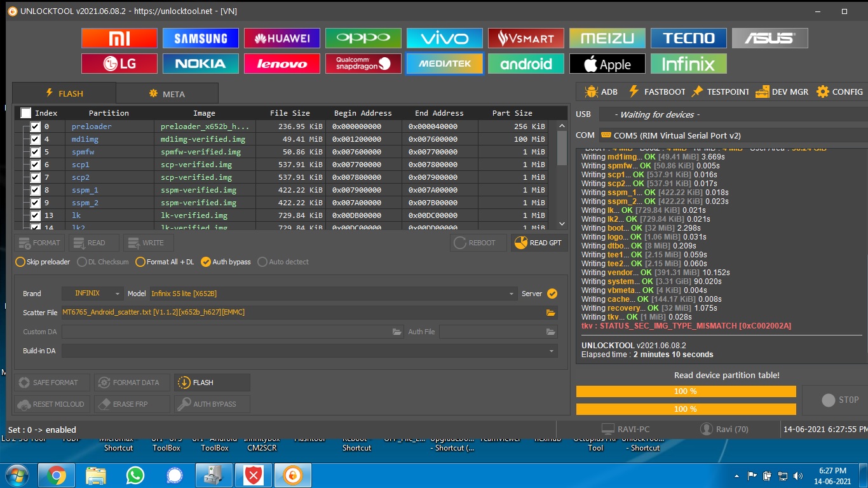The height and width of the screenshot is (488, 868).
Task: Click the RAVI-PC computer name status
Action: (x=625, y=430)
